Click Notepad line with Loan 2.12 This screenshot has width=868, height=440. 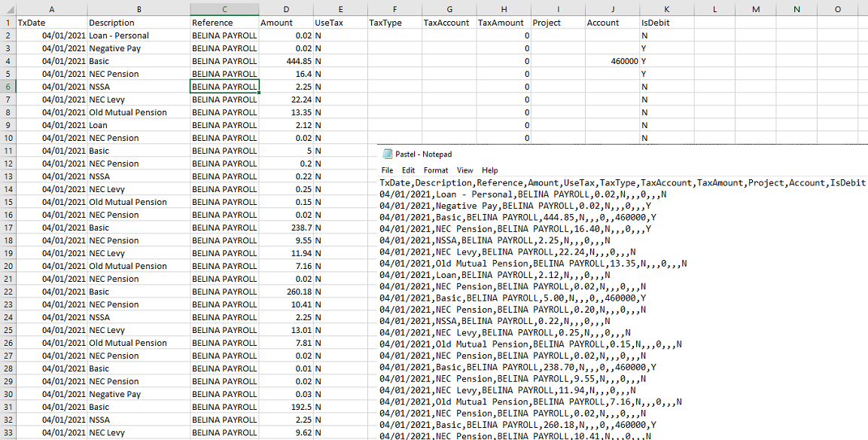click(x=495, y=275)
